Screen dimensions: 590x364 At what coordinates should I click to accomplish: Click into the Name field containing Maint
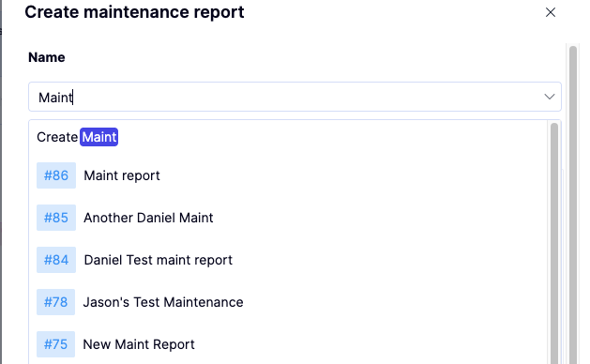click(295, 97)
